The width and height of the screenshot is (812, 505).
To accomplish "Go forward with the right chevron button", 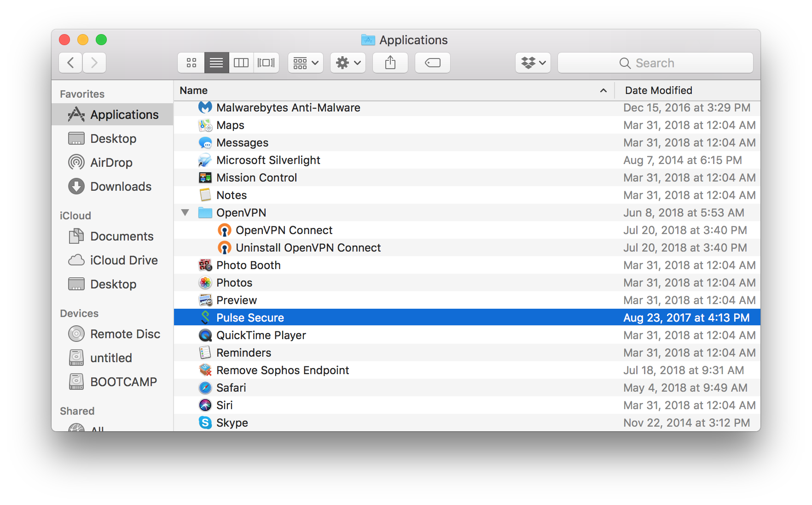I will click(x=94, y=63).
